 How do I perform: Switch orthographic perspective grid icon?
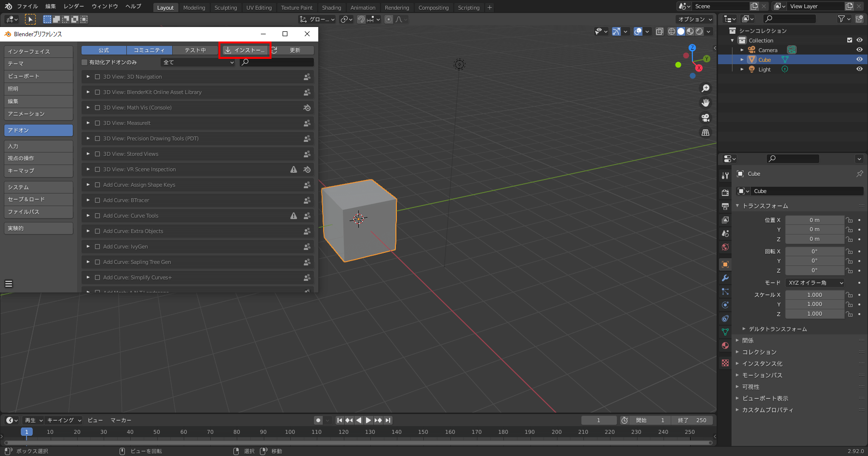point(705,132)
